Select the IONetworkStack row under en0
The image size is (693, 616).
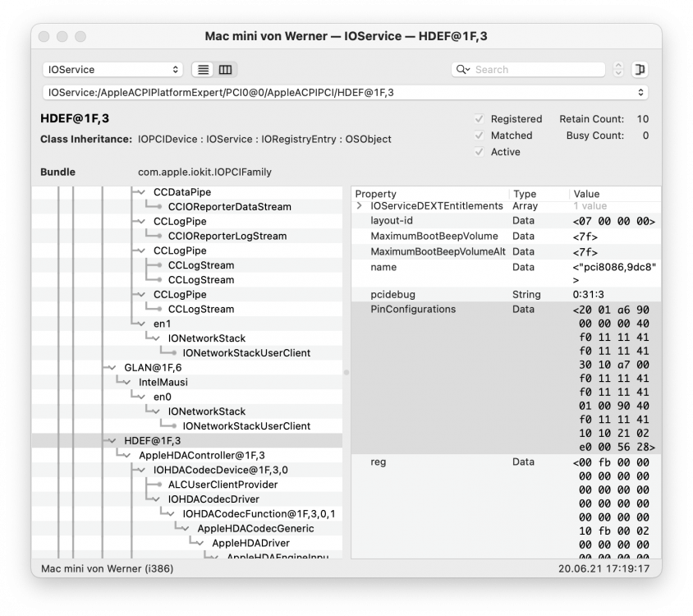tap(187, 411)
